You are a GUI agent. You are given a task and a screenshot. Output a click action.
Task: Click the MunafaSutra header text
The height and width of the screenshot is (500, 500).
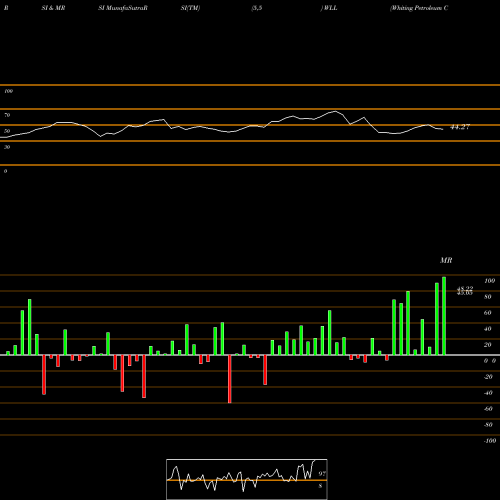pos(123,8)
